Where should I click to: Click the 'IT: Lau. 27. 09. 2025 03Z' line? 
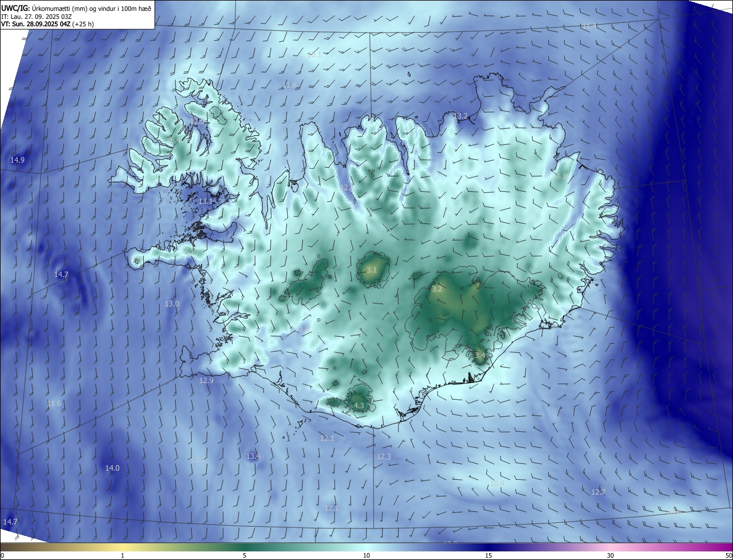pos(36,17)
